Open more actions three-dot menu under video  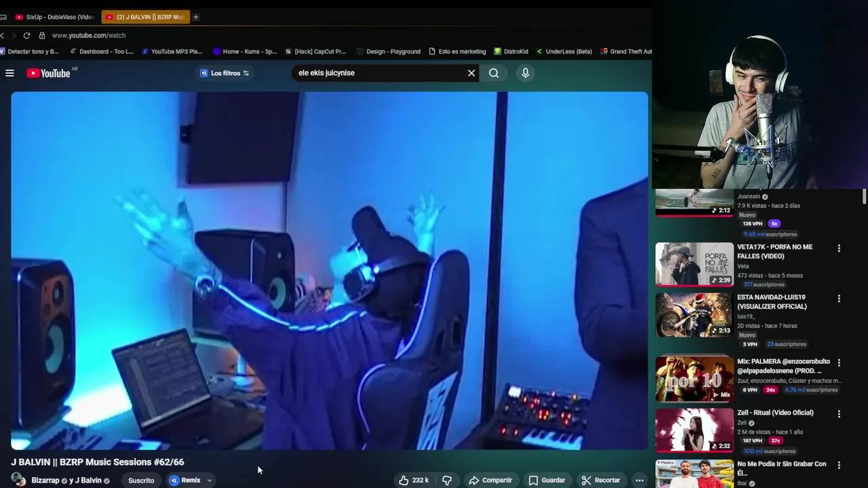click(x=639, y=480)
